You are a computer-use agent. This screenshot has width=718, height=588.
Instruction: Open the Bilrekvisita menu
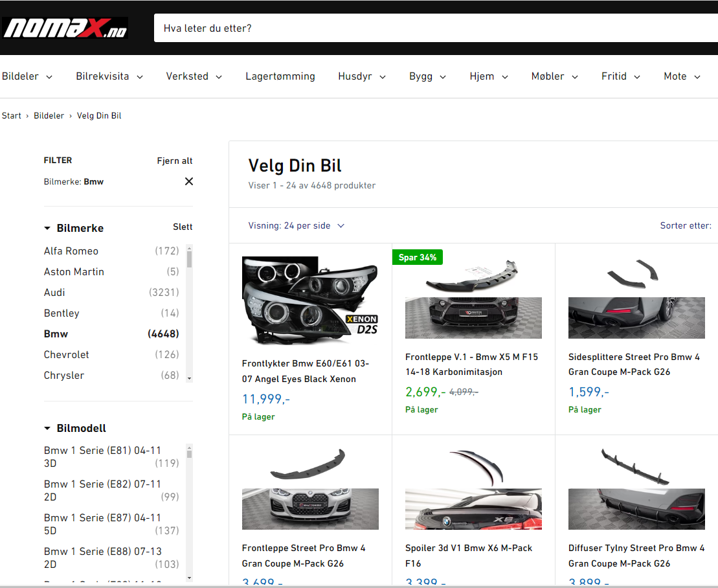point(109,76)
